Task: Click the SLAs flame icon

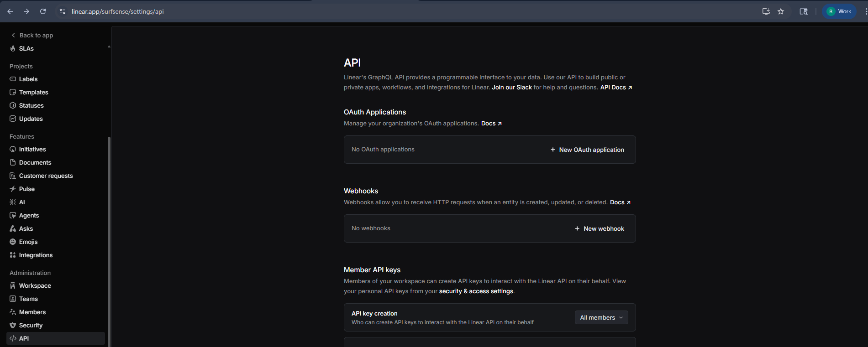Action: 13,48
